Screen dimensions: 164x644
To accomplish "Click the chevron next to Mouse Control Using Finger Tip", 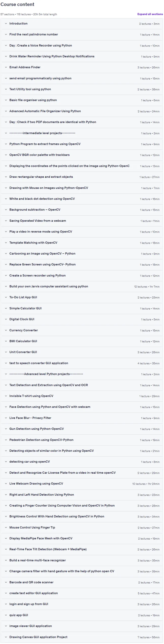I will [x=6, y=528].
